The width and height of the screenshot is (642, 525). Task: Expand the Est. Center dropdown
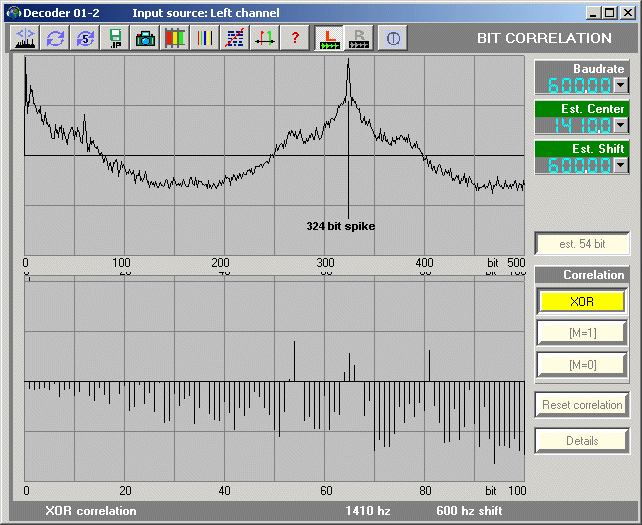(x=621, y=125)
